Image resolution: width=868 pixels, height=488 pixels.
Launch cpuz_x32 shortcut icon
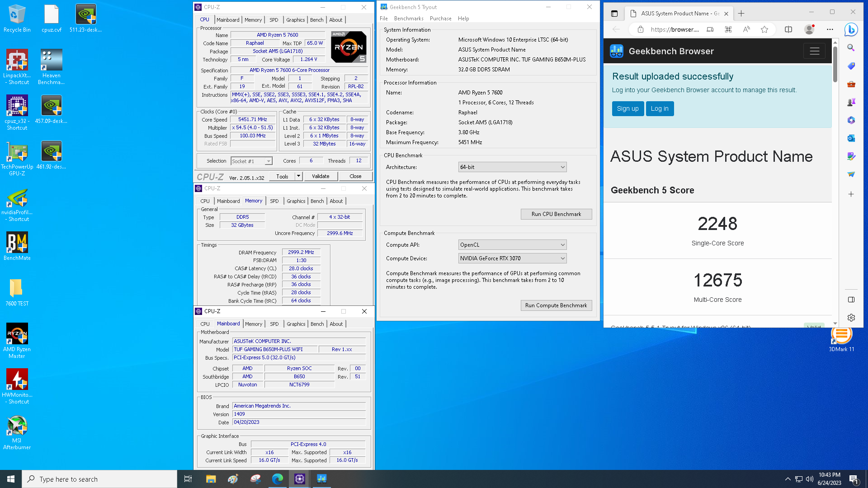tap(17, 113)
